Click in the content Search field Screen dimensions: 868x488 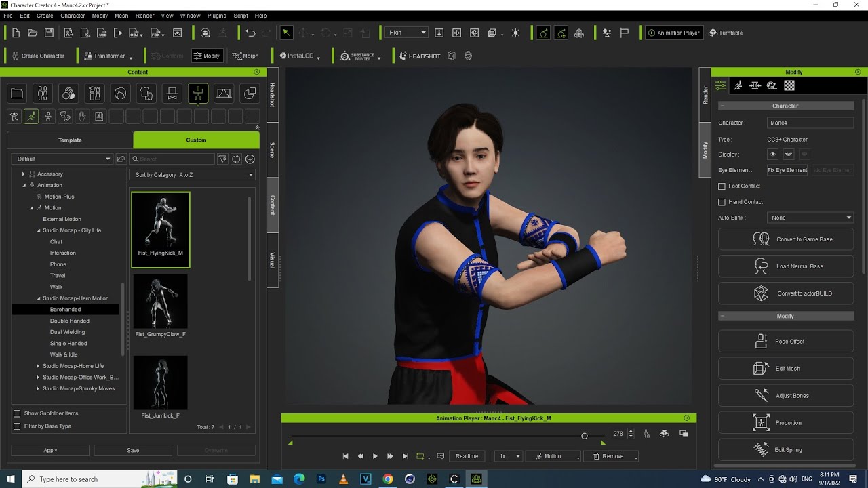(173, 159)
